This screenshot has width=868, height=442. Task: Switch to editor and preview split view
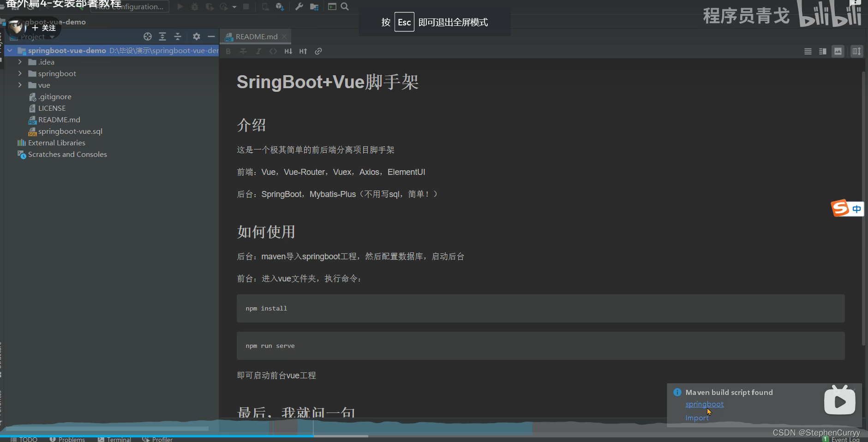point(823,51)
